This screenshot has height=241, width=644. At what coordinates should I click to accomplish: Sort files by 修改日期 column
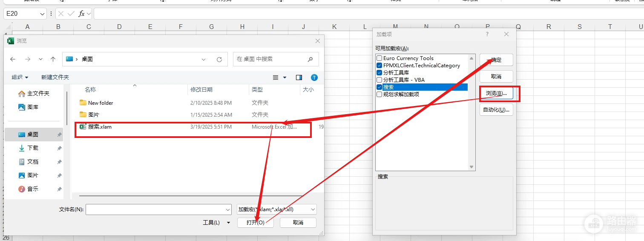pos(201,90)
